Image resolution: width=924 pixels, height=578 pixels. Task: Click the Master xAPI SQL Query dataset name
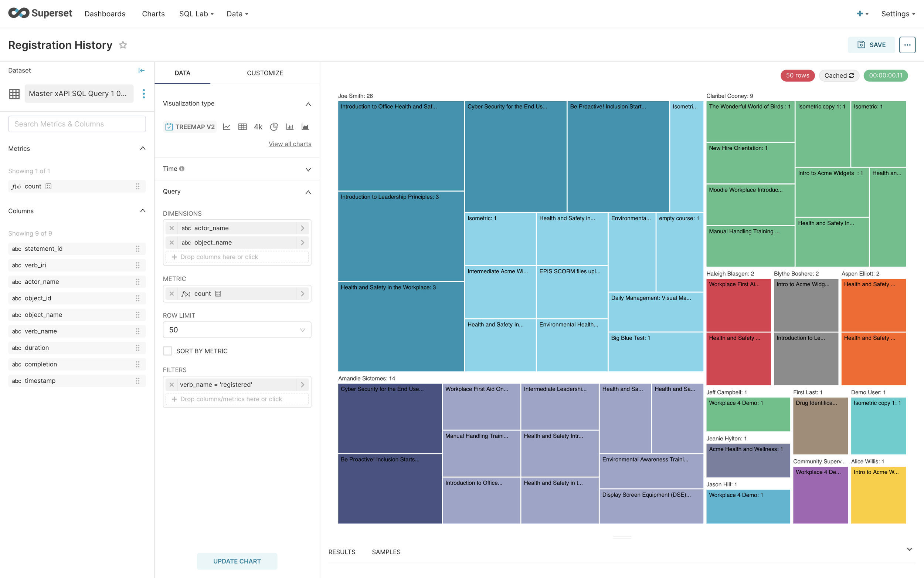pyautogui.click(x=79, y=94)
